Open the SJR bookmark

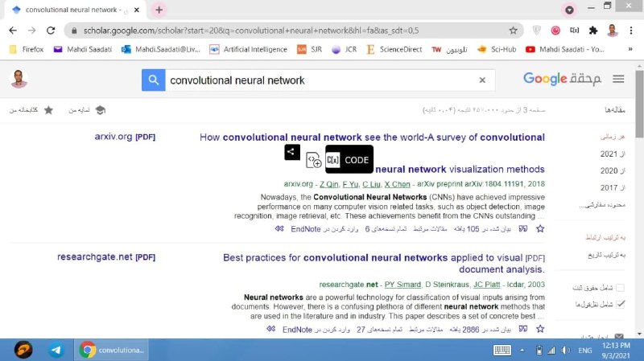pos(310,49)
